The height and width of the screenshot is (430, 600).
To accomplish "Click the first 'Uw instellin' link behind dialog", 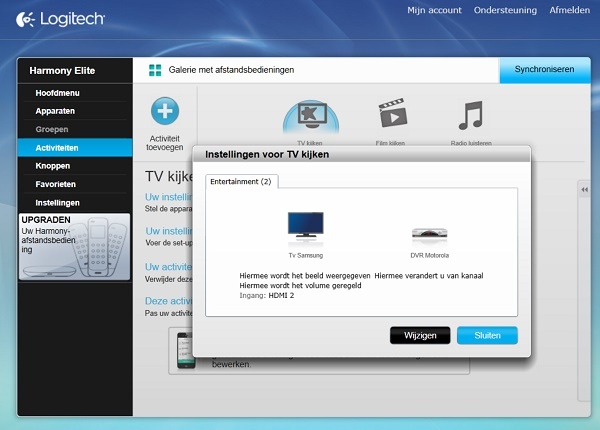I will [x=169, y=197].
